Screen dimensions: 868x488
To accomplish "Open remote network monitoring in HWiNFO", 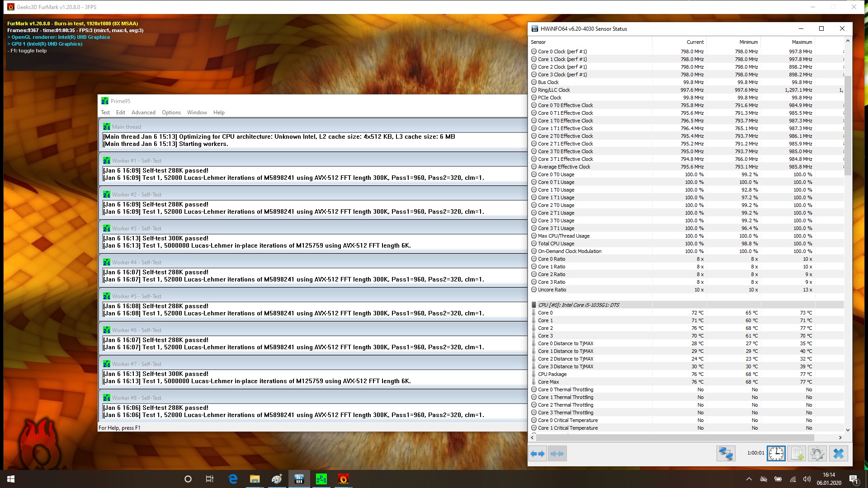I will point(726,454).
